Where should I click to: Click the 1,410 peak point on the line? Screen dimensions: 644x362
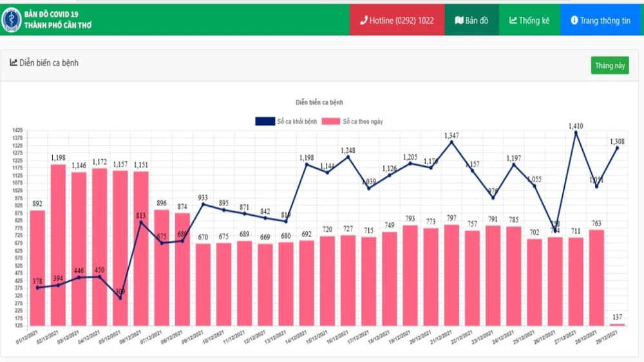click(576, 133)
